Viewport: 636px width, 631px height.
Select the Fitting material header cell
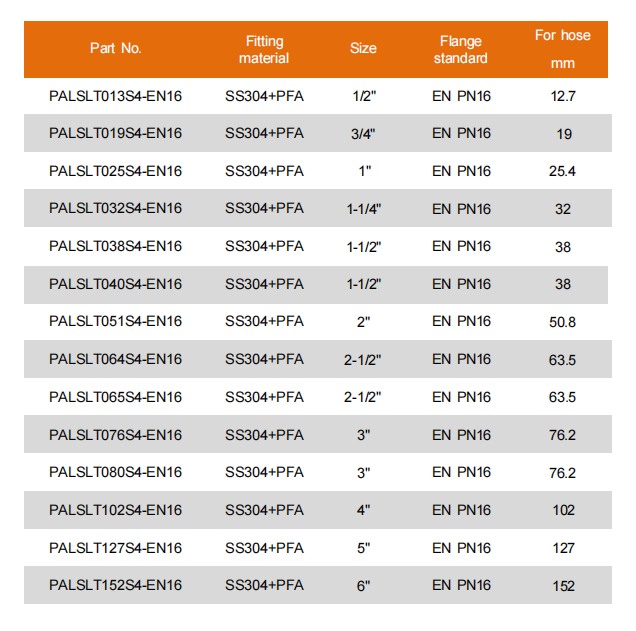(264, 49)
